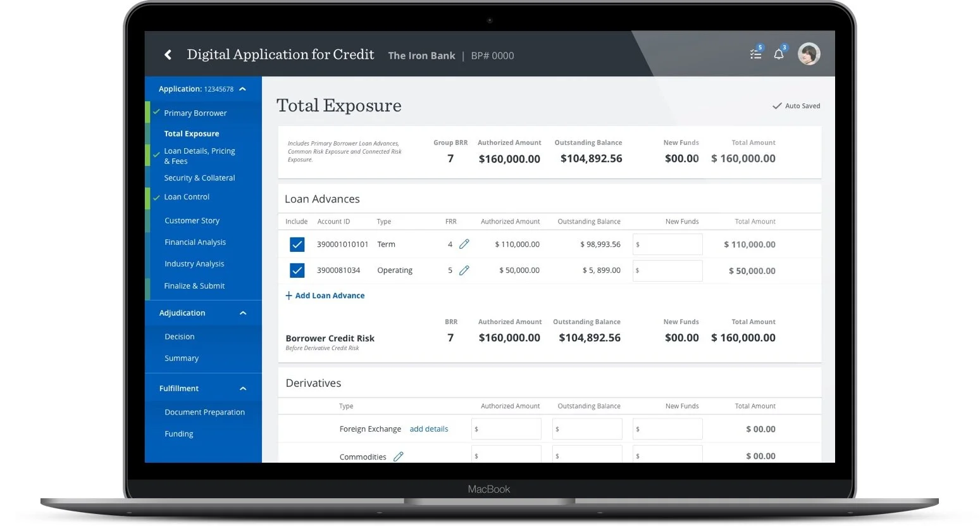Click Borrower Credit Risk label

(x=330, y=339)
